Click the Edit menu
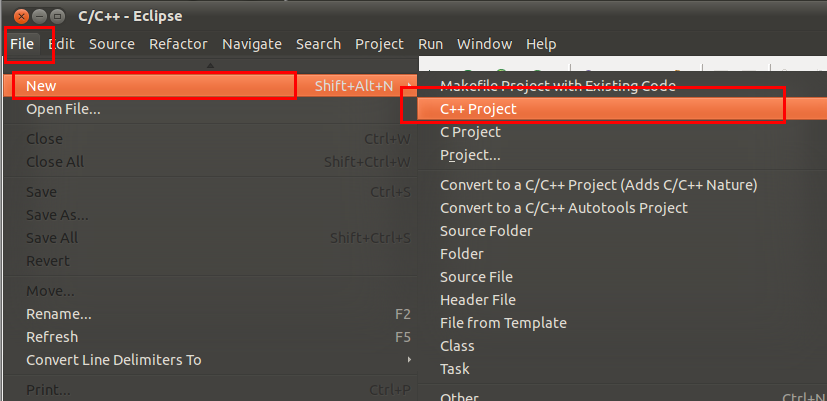The width and height of the screenshot is (827, 401). tap(61, 44)
